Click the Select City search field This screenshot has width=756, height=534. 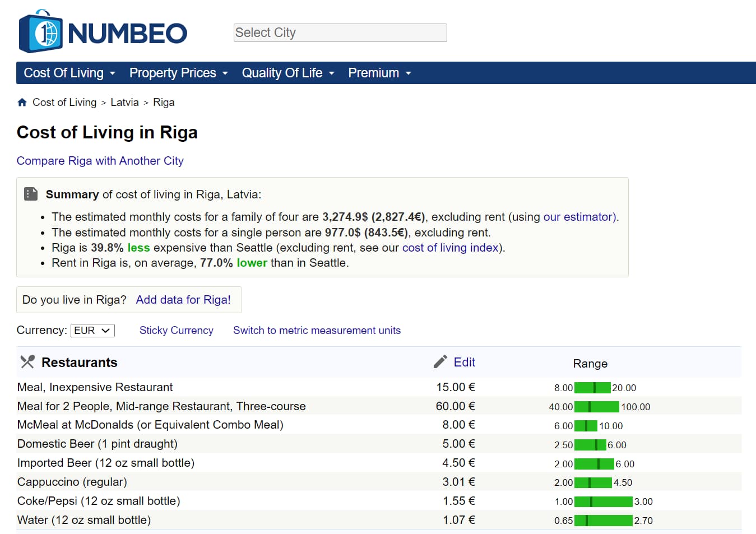[x=340, y=32]
